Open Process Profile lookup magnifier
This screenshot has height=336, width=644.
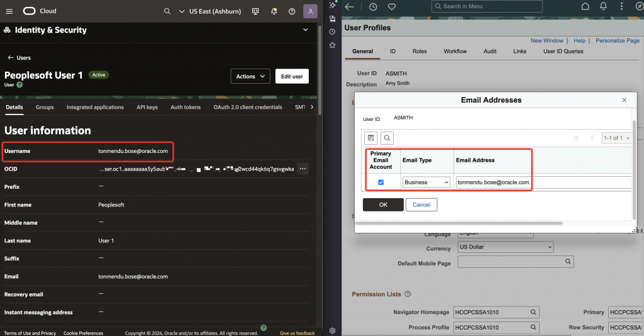[x=533, y=327]
